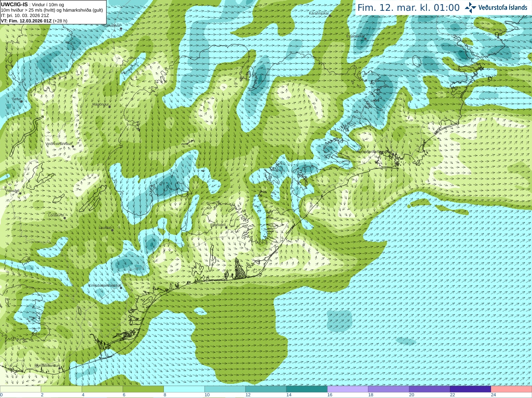
Task: Select the 12–14 m/s teal legend swatch
Action: 266,389
